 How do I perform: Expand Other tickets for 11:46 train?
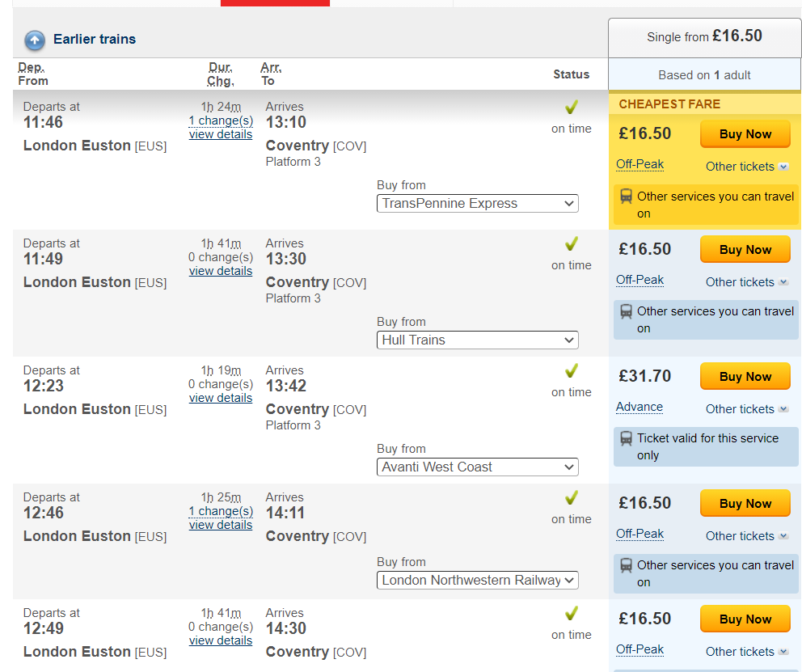[x=746, y=167]
